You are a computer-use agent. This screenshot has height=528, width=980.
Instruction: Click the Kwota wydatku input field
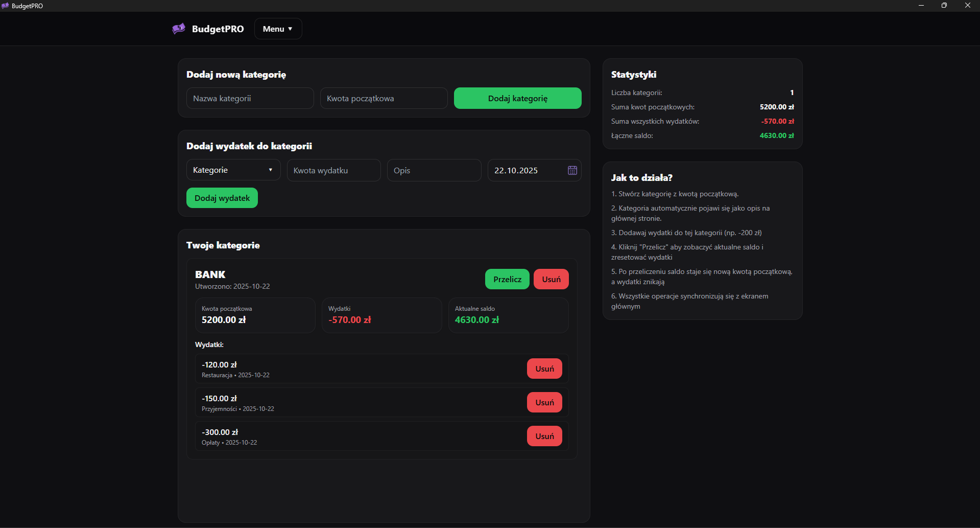(x=333, y=170)
